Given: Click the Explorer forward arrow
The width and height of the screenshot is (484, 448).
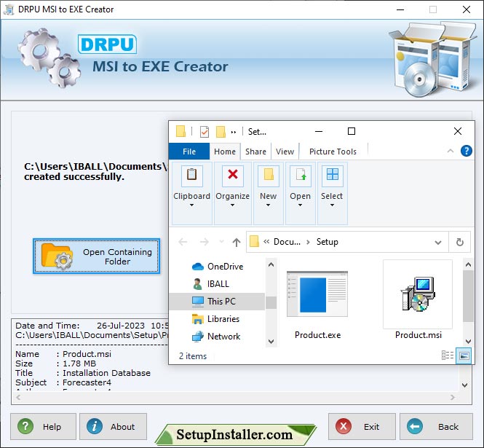Looking at the screenshot, I should click(205, 242).
